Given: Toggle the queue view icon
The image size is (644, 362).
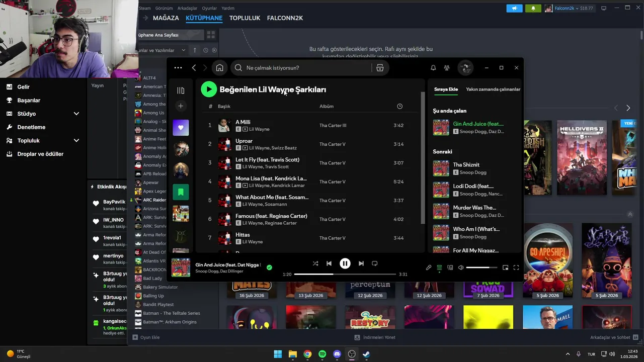Looking at the screenshot, I should pyautogui.click(x=439, y=267).
